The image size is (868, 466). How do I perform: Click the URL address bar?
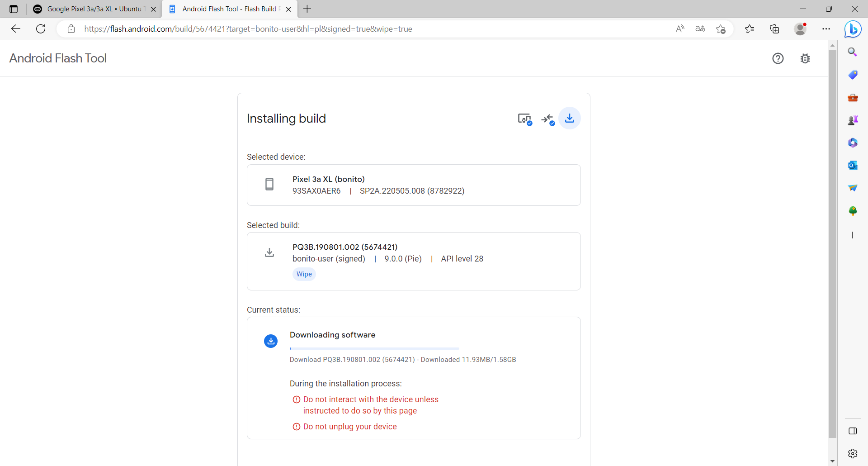tap(362, 29)
